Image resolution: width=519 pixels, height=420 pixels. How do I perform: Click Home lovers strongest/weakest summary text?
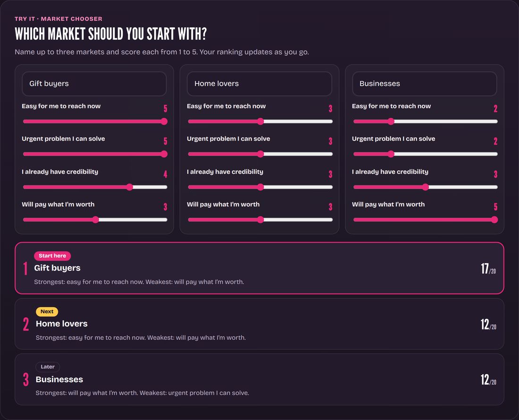(x=141, y=338)
